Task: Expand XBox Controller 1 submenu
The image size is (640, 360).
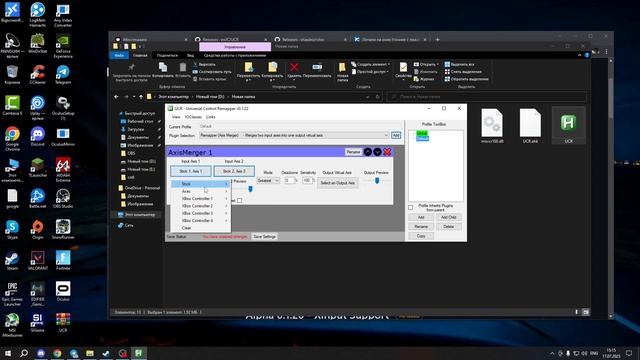Action: [200, 198]
